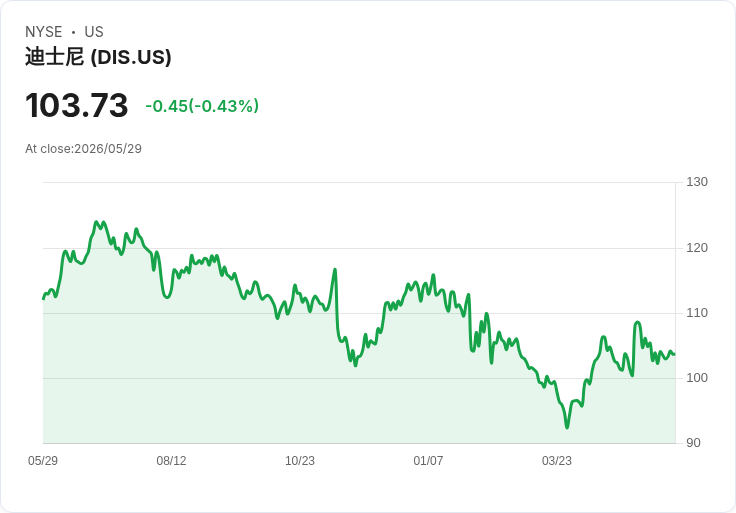The image size is (736, 513).
Task: Click the 100 y-axis label
Action: tap(697, 378)
